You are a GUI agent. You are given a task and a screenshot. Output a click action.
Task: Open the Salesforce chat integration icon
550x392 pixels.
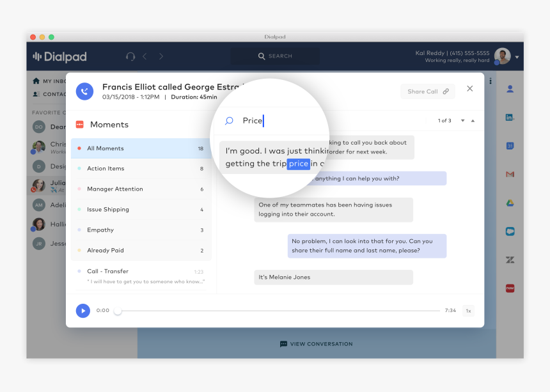pos(510,231)
